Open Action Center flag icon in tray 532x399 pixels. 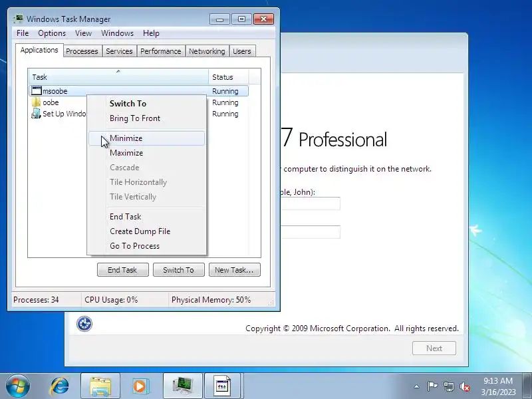[432, 386]
